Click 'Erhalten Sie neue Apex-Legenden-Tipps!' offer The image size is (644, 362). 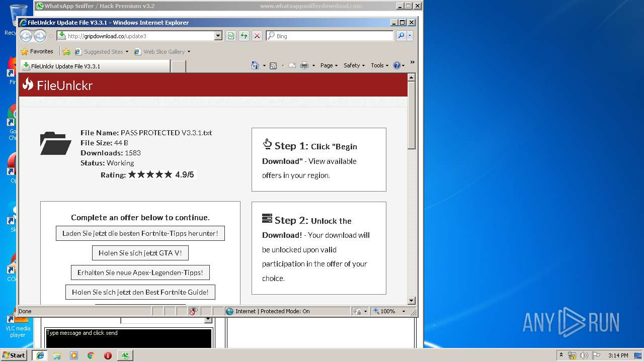click(x=140, y=273)
